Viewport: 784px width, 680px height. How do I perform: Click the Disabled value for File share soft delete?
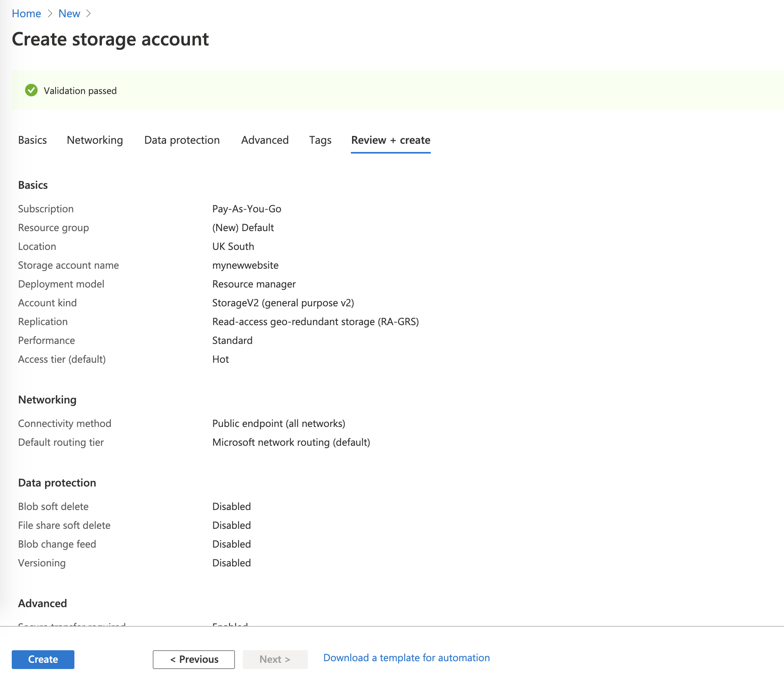(232, 525)
